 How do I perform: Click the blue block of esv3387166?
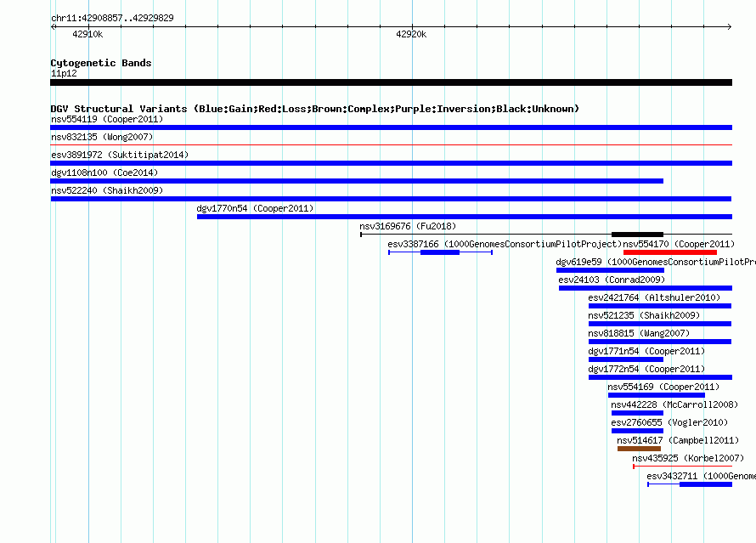(440, 252)
